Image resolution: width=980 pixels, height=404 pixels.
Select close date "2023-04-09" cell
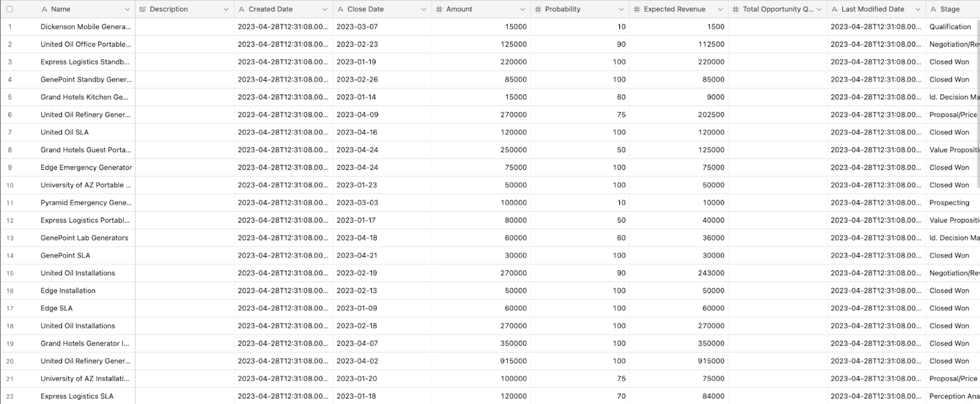(382, 115)
